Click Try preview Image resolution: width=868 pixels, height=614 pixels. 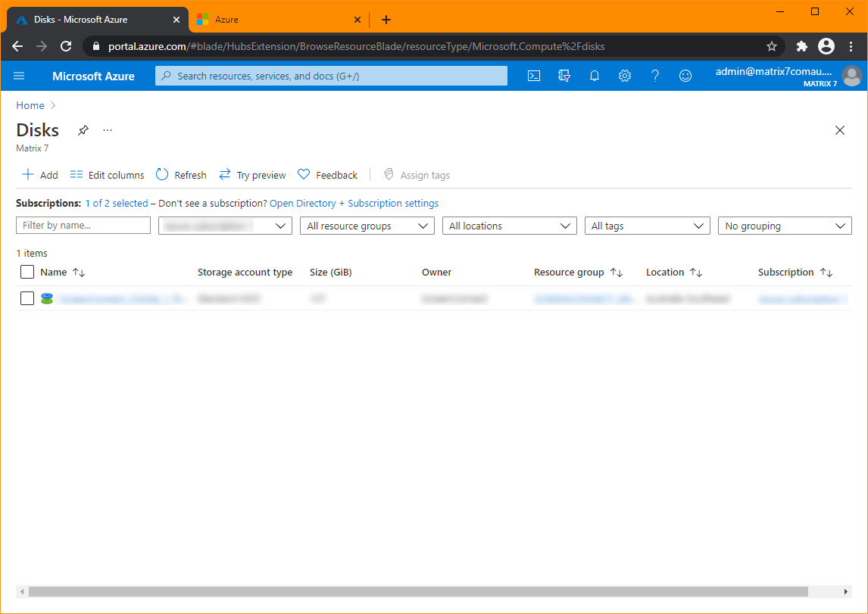252,175
